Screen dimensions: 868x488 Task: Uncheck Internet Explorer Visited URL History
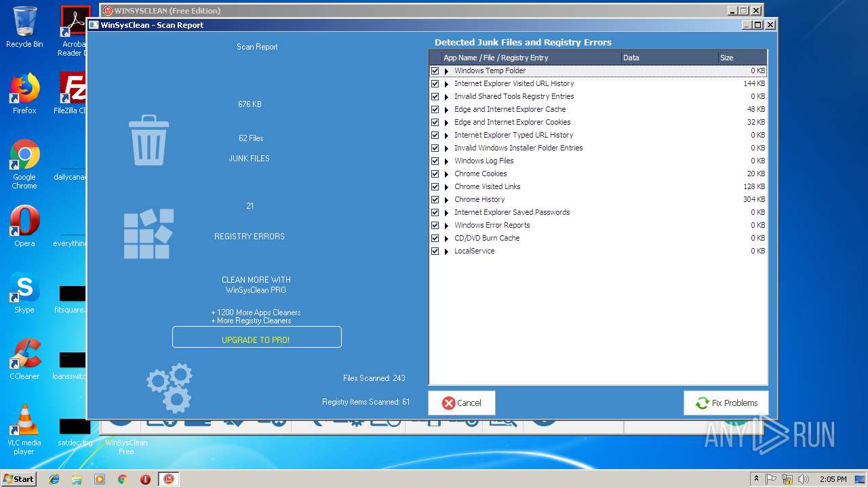(x=435, y=83)
